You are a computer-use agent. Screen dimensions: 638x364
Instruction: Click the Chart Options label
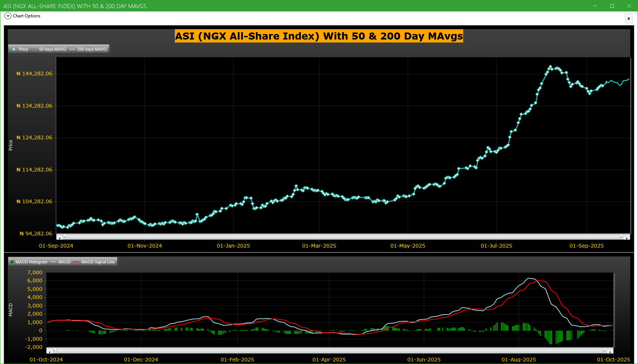pyautogui.click(x=27, y=16)
